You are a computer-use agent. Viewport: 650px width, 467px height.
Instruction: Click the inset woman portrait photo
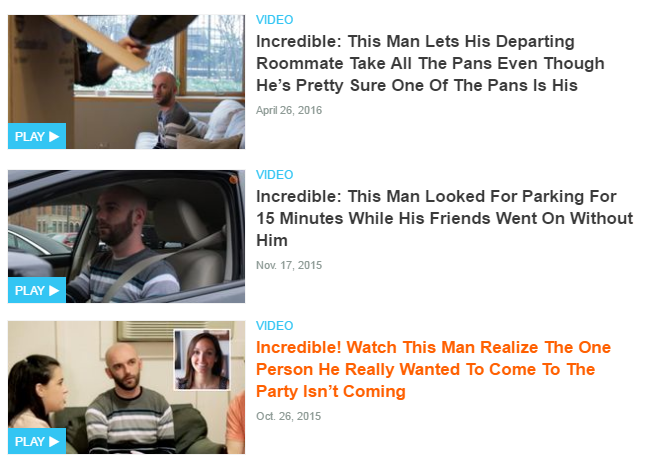(x=202, y=360)
